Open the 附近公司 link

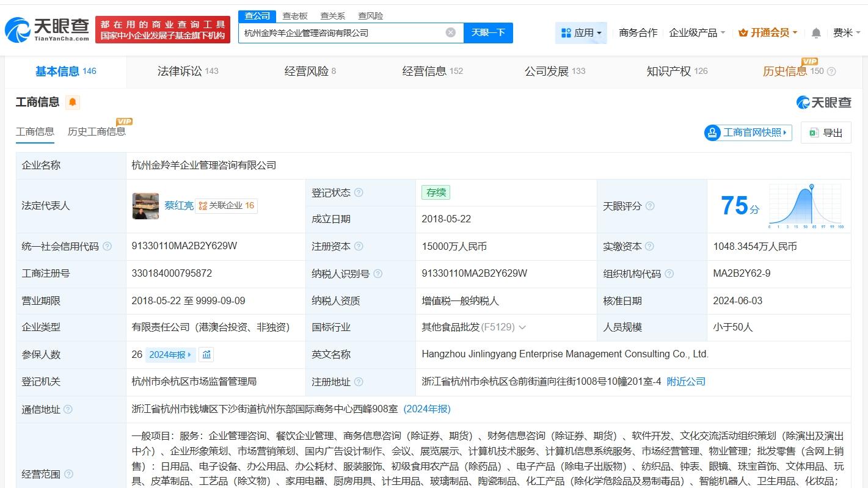[685, 381]
